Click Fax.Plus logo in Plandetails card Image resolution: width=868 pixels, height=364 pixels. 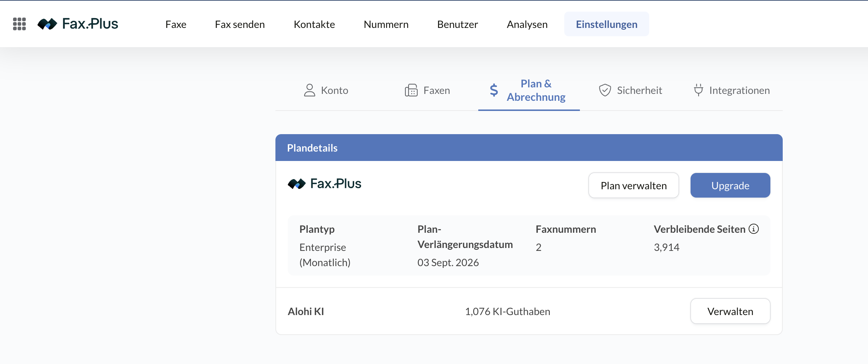(324, 184)
